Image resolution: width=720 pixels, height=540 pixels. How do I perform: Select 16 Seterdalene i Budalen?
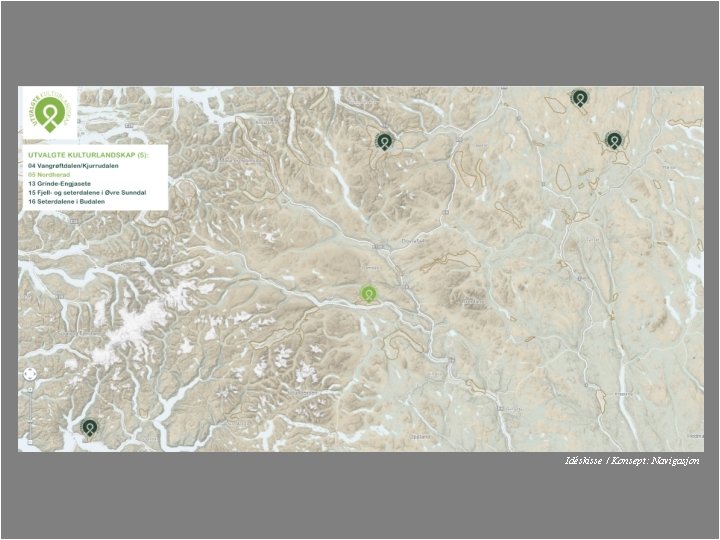click(x=66, y=202)
